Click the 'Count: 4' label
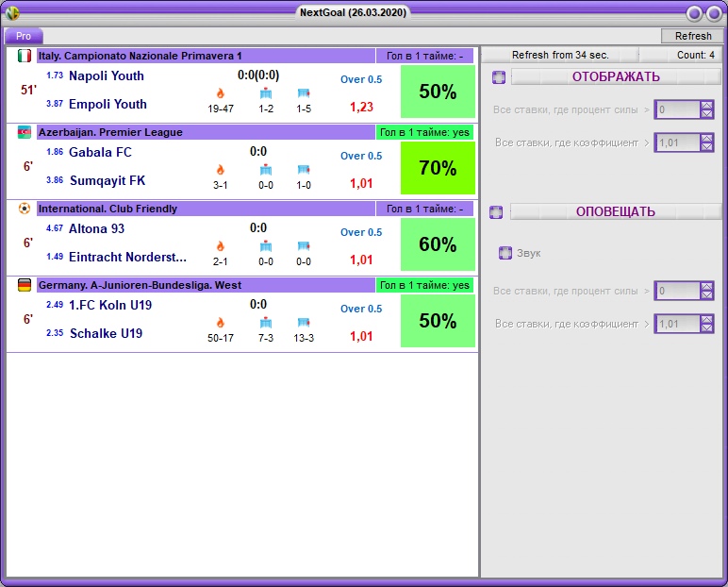This screenshot has width=728, height=587. click(x=696, y=55)
